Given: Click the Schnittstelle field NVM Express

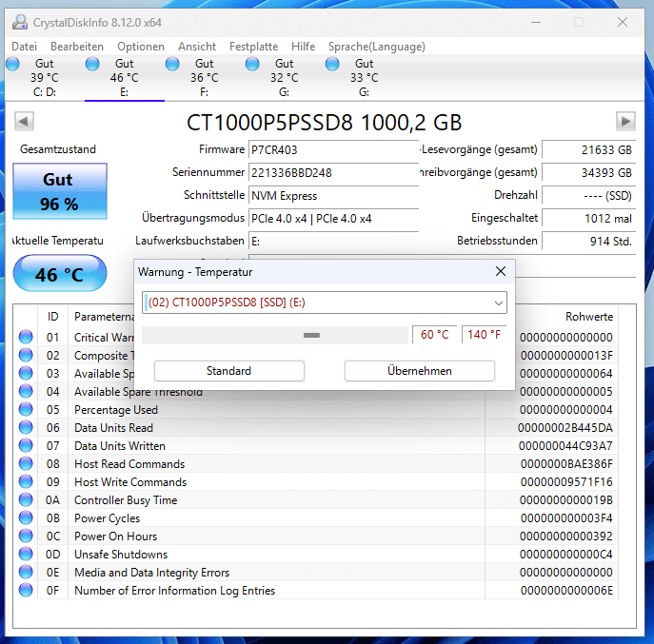Looking at the screenshot, I should (333, 196).
